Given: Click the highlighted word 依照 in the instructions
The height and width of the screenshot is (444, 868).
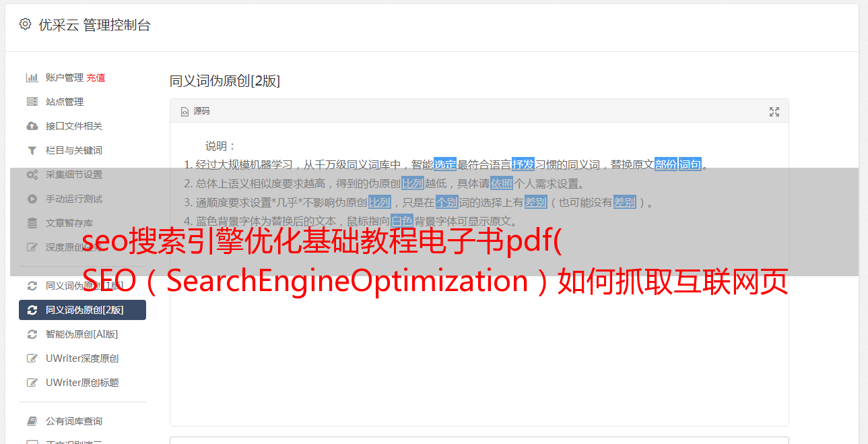Looking at the screenshot, I should pos(502,183).
